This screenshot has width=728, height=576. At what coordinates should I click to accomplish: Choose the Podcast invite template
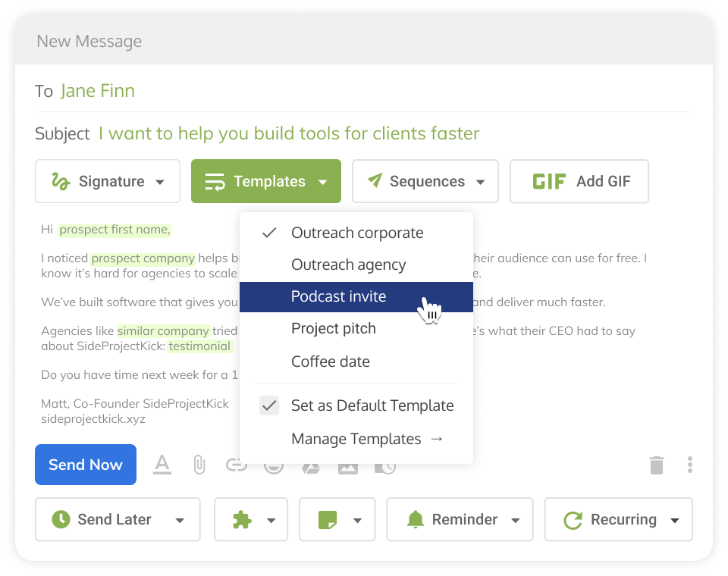[x=338, y=296]
